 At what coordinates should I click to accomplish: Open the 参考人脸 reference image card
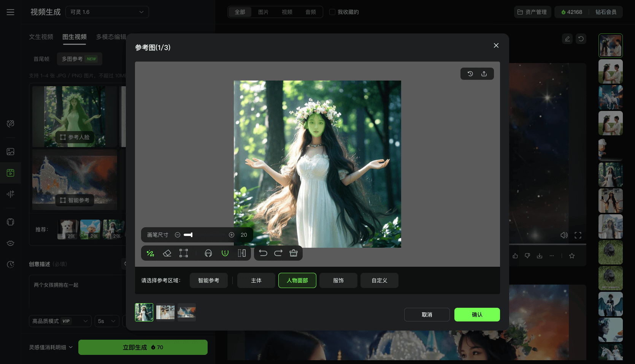75,117
